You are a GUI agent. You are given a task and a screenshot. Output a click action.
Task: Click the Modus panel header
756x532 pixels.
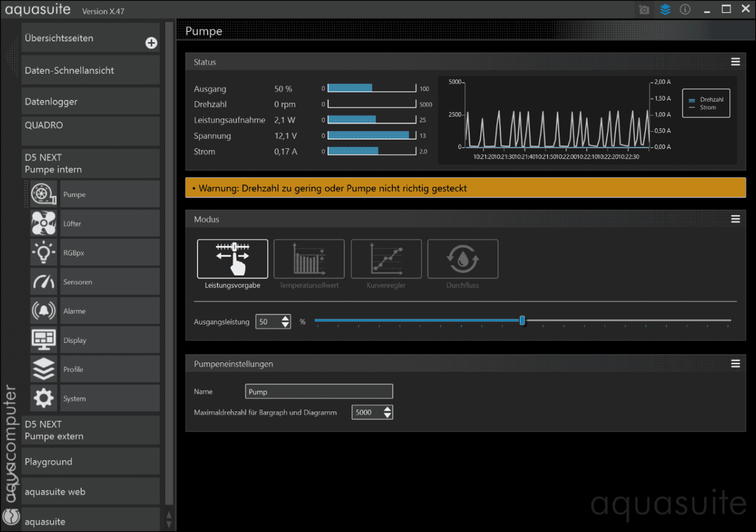[466, 219]
